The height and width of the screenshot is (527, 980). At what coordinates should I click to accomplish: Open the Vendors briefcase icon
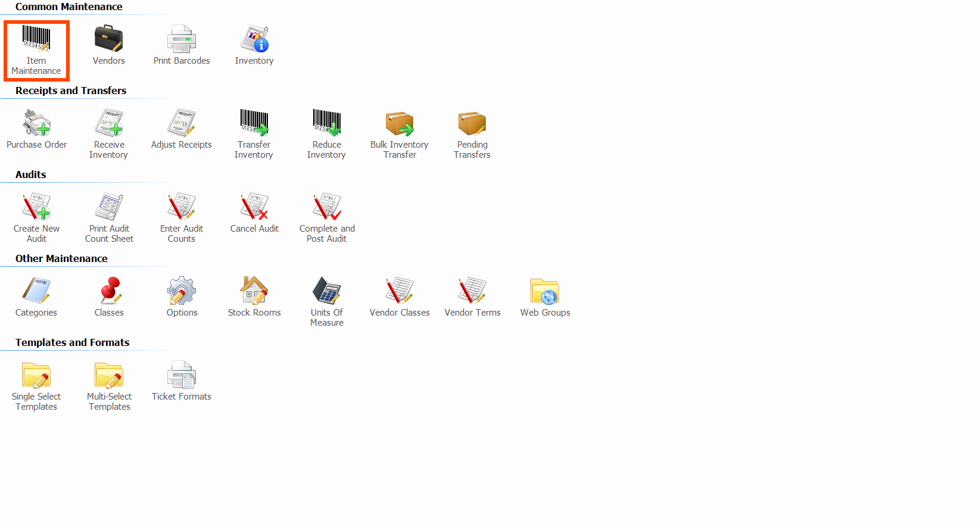coord(108,39)
